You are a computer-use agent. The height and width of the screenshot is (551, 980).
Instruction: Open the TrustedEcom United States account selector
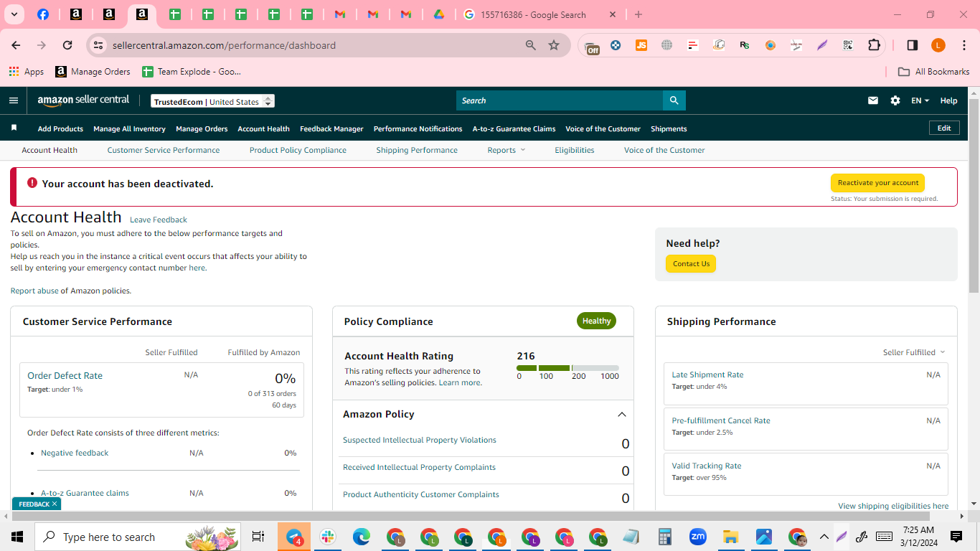coord(213,101)
